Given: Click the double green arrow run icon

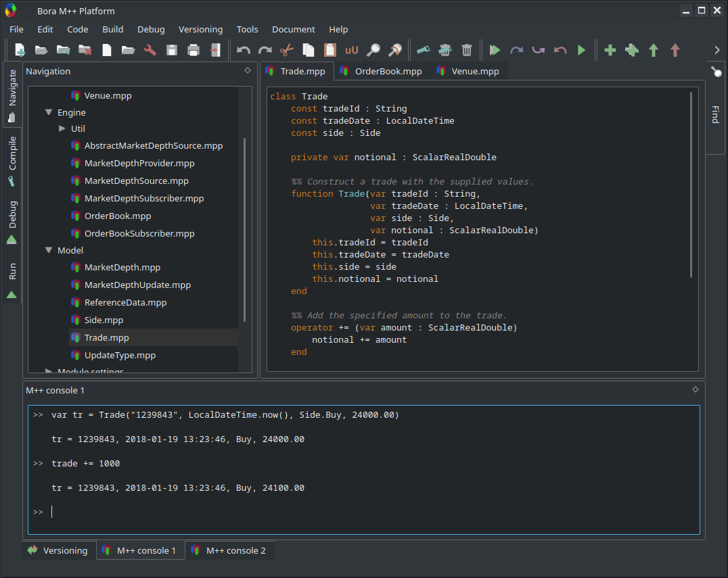Looking at the screenshot, I should (x=495, y=50).
